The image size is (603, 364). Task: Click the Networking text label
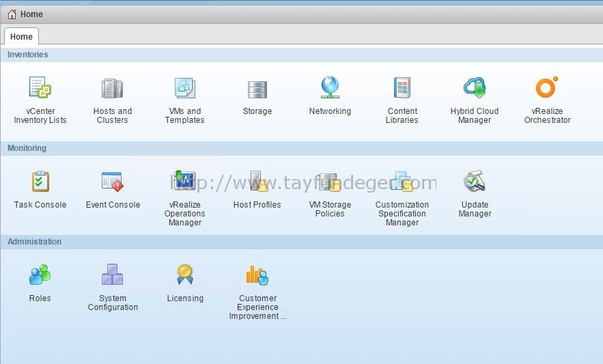(330, 111)
